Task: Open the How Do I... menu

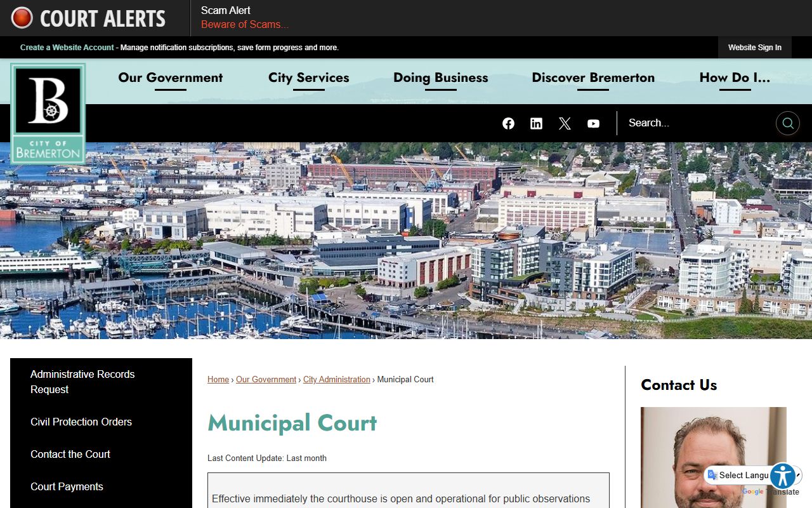Action: pos(735,77)
